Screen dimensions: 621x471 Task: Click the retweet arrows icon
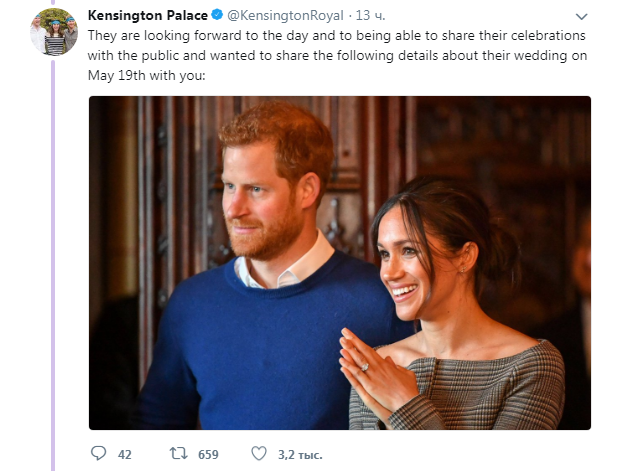[x=178, y=454]
